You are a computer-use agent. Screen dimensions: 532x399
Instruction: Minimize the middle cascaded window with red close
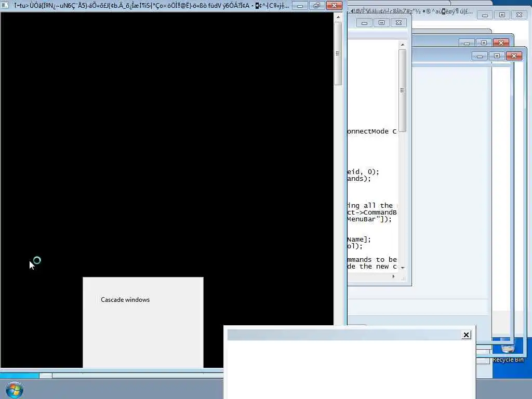tap(467, 43)
